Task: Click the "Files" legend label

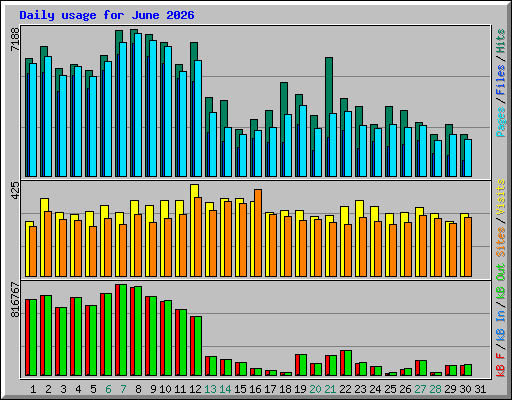Action: pos(501,80)
